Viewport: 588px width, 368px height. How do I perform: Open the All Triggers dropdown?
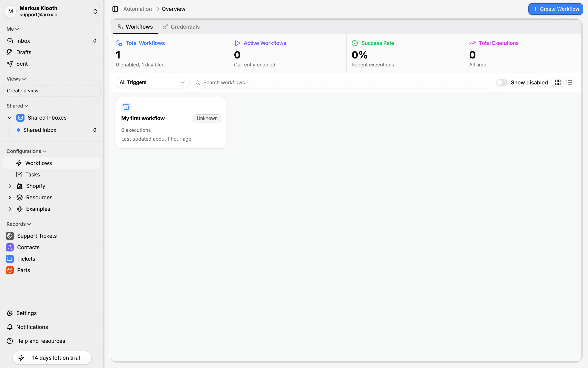(x=153, y=83)
